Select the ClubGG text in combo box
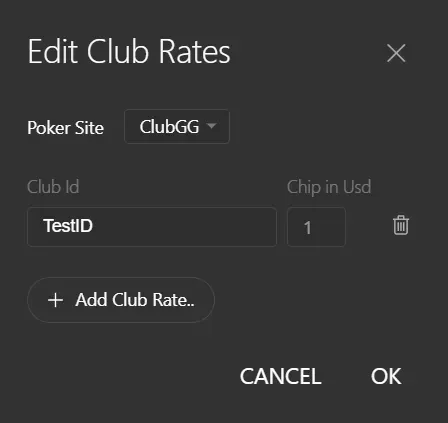The height and width of the screenshot is (423, 448). 169,127
